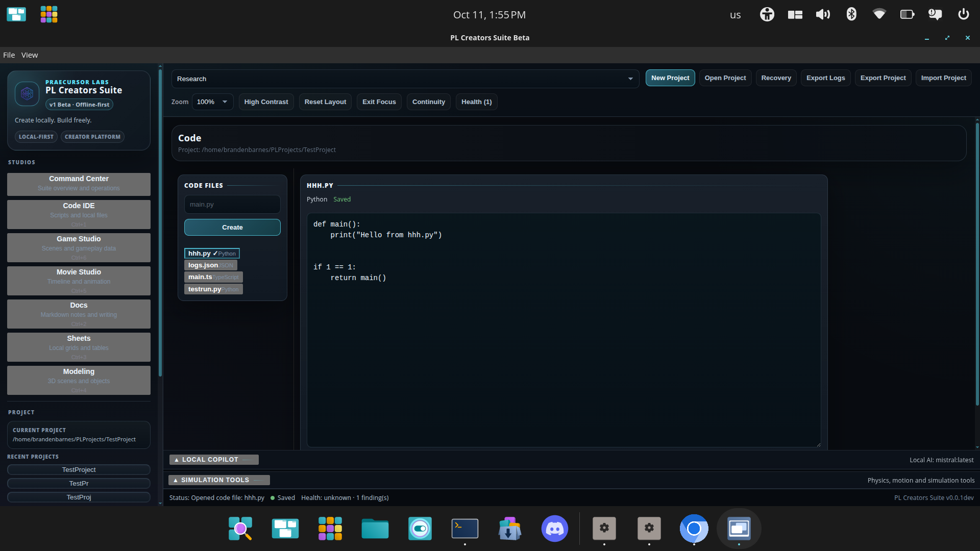Open the workspace switcher icon in top panel
This screenshot has width=980, height=551.
tap(16, 14)
